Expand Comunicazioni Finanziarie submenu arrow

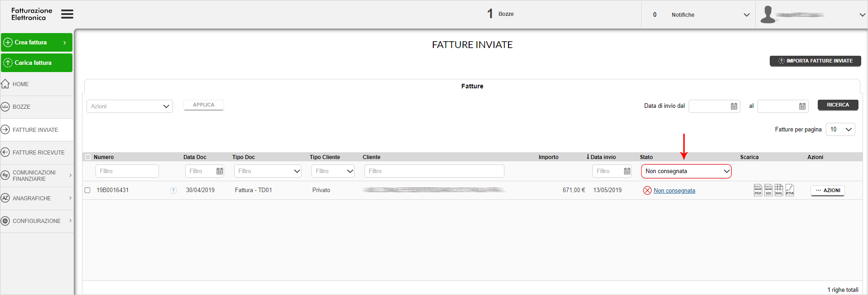click(x=70, y=175)
